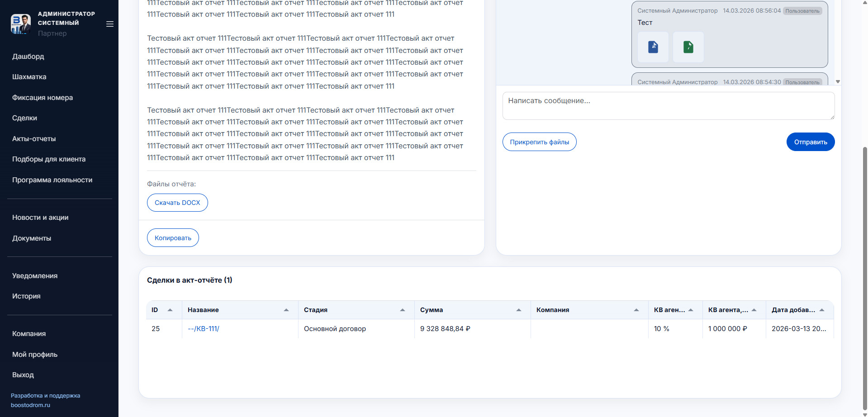868x417 pixels.
Task: Open Акты-отчеты in sidebar
Action: point(34,139)
